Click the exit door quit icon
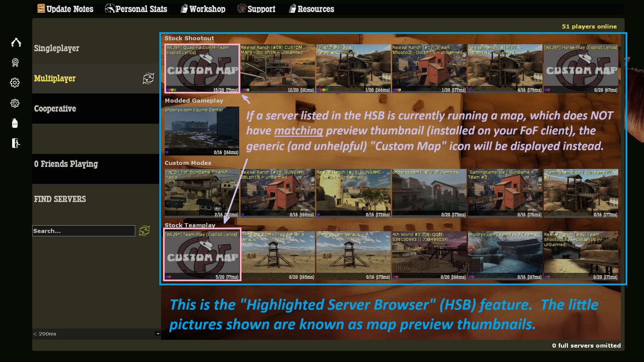 [x=15, y=143]
